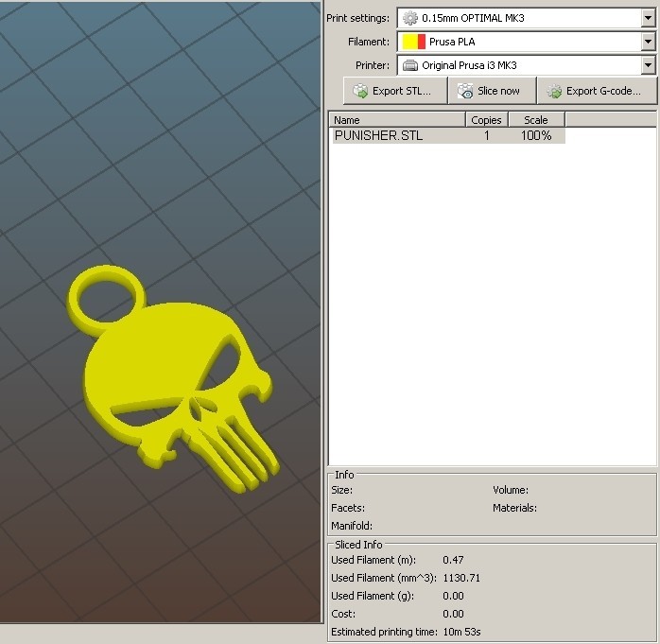Click the red filament color swatch
The height and width of the screenshot is (644, 660).
tap(422, 42)
